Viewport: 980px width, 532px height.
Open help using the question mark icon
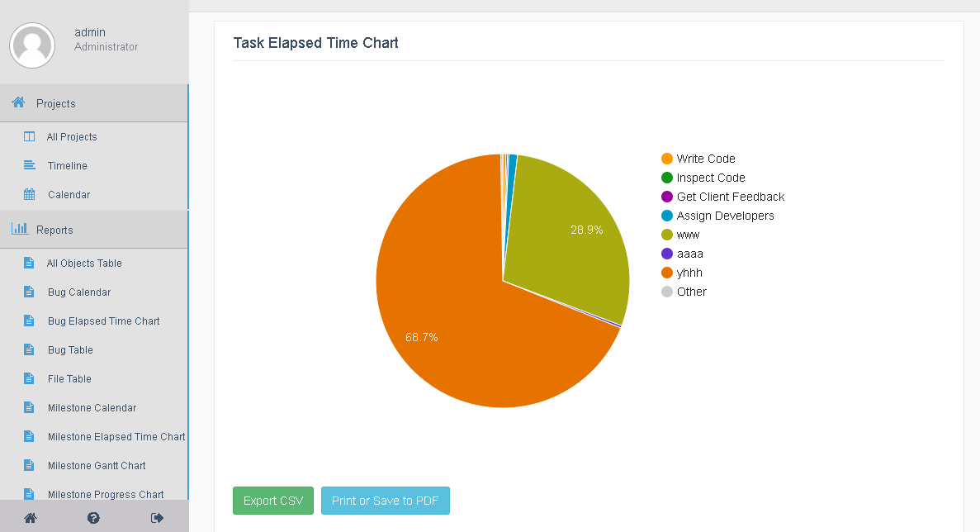[93, 517]
